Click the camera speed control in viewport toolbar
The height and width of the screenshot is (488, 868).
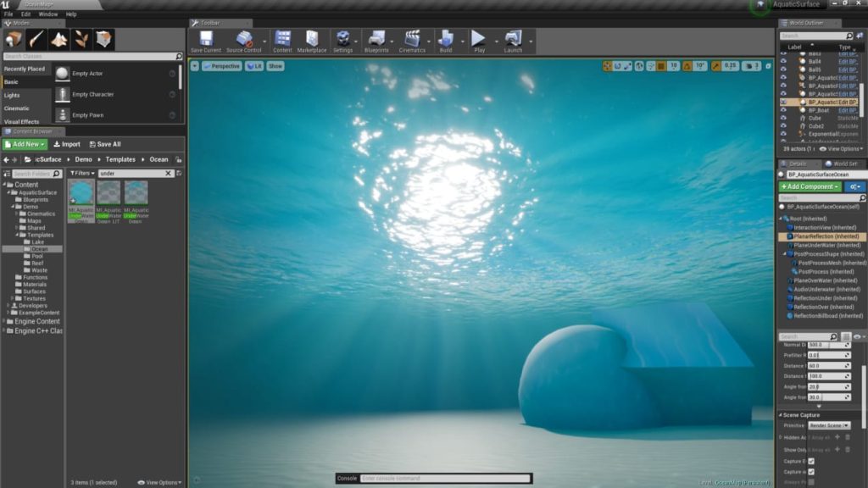749,64
